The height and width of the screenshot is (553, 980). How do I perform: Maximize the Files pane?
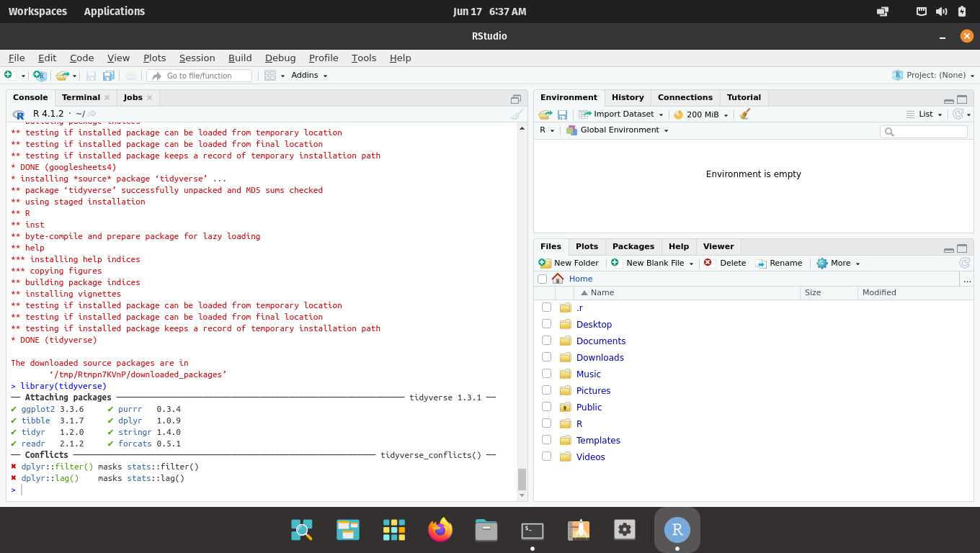point(962,248)
